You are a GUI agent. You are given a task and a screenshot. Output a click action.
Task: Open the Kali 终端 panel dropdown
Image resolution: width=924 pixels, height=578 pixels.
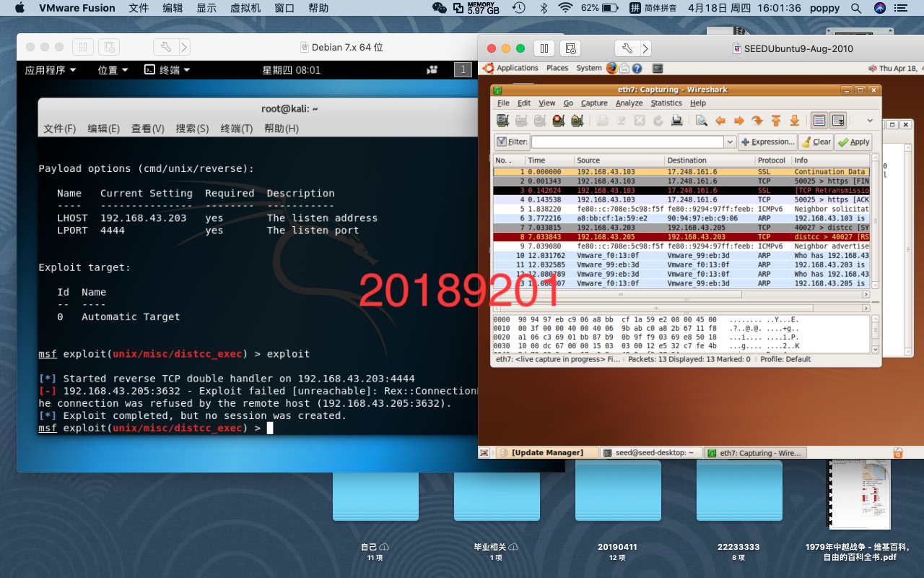pyautogui.click(x=167, y=70)
